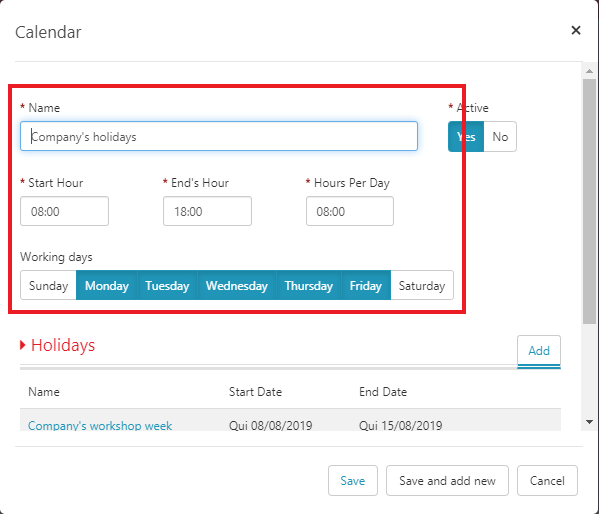Open Company's workshop week holiday link

(x=100, y=425)
